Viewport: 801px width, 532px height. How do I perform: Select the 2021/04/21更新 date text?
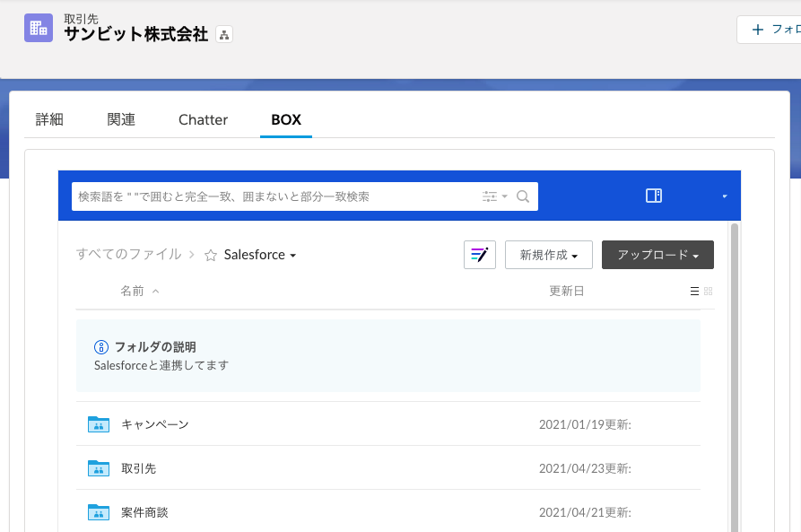click(x=585, y=512)
